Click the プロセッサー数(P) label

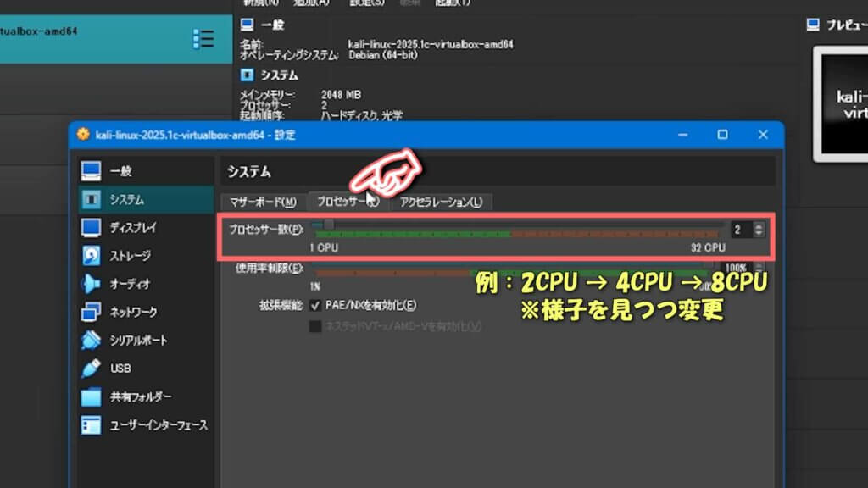pos(266,229)
